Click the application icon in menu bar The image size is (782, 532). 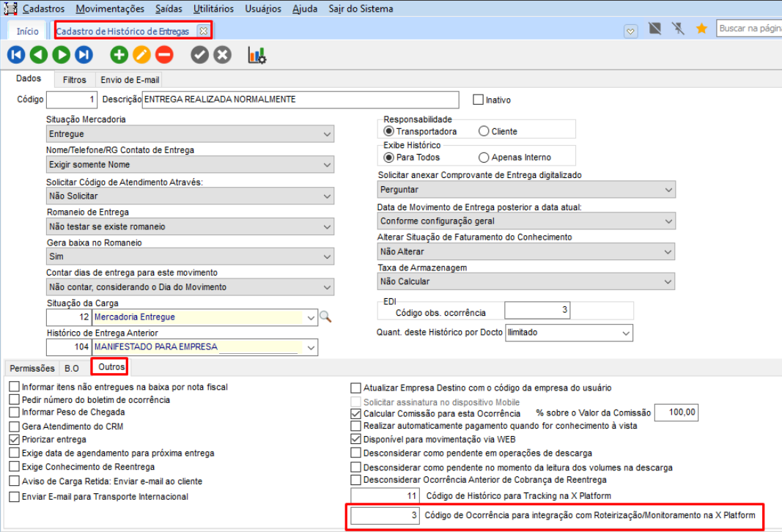[x=10, y=9]
